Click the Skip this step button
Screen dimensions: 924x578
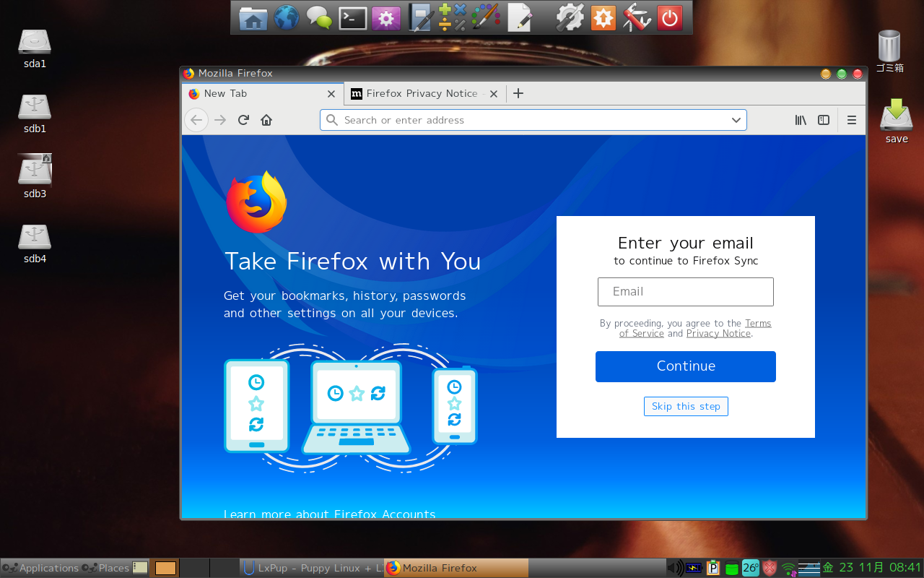click(686, 406)
